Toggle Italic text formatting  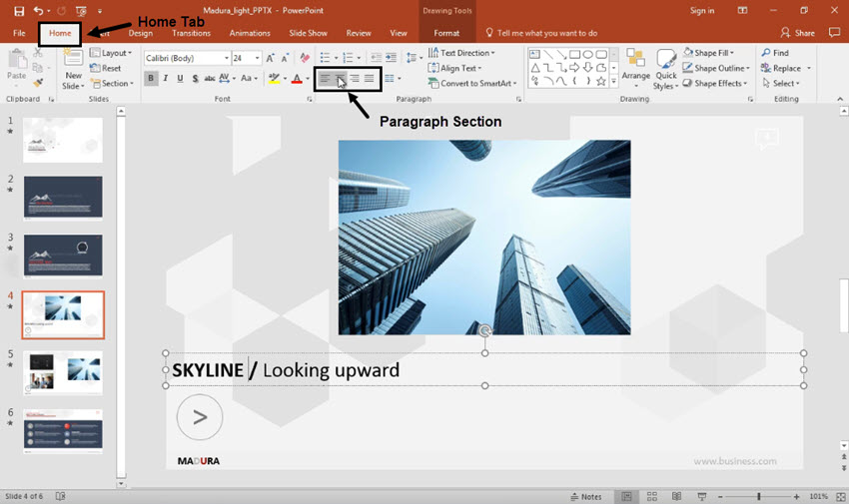point(166,78)
